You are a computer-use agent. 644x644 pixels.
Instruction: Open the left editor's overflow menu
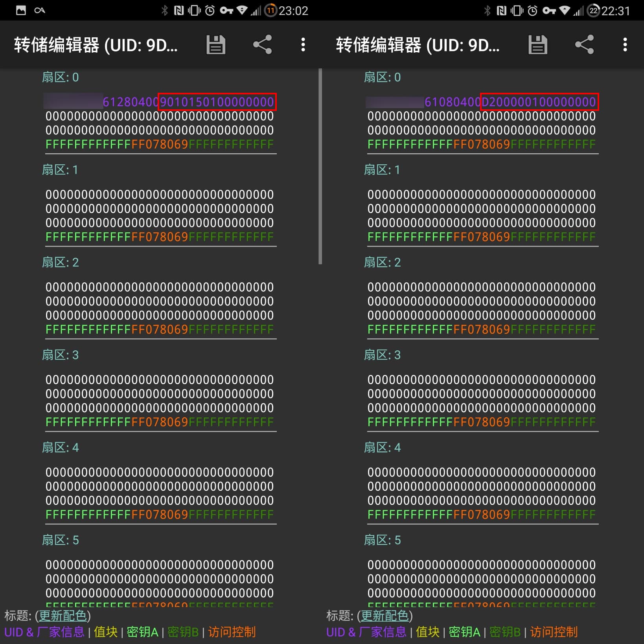(303, 45)
